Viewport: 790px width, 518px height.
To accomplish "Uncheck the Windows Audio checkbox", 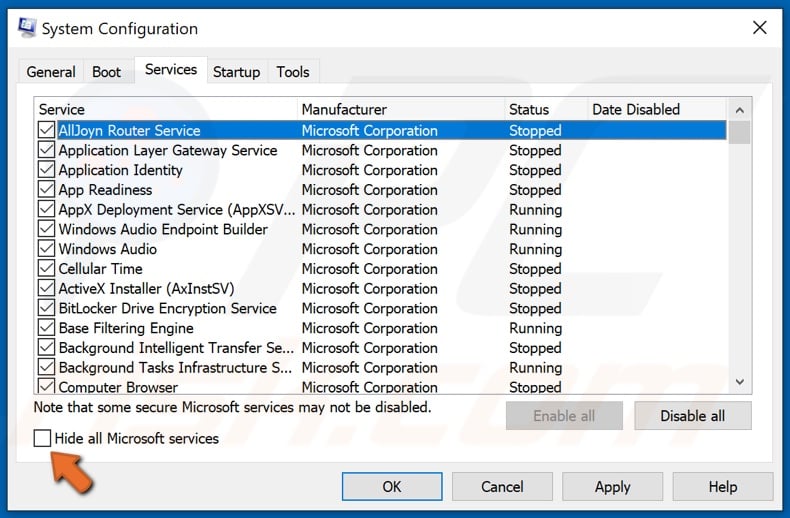I will coord(46,248).
